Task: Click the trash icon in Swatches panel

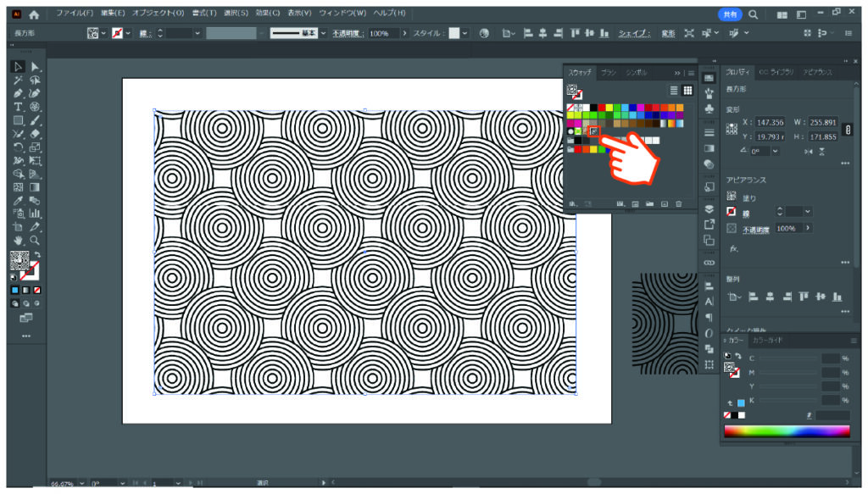Action: (x=679, y=204)
